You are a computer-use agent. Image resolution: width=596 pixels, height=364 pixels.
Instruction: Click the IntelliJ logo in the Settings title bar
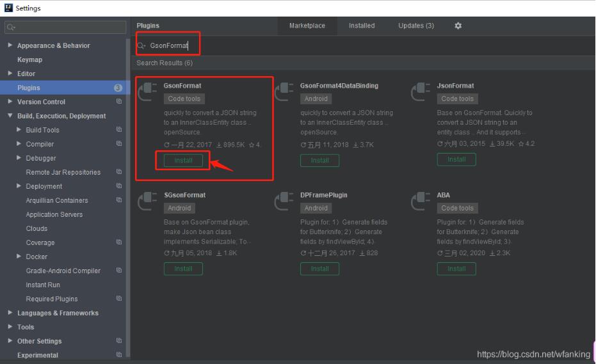click(8, 8)
